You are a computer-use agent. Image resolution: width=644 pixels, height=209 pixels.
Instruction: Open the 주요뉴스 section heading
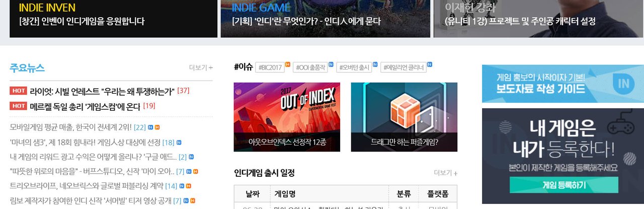[27, 67]
